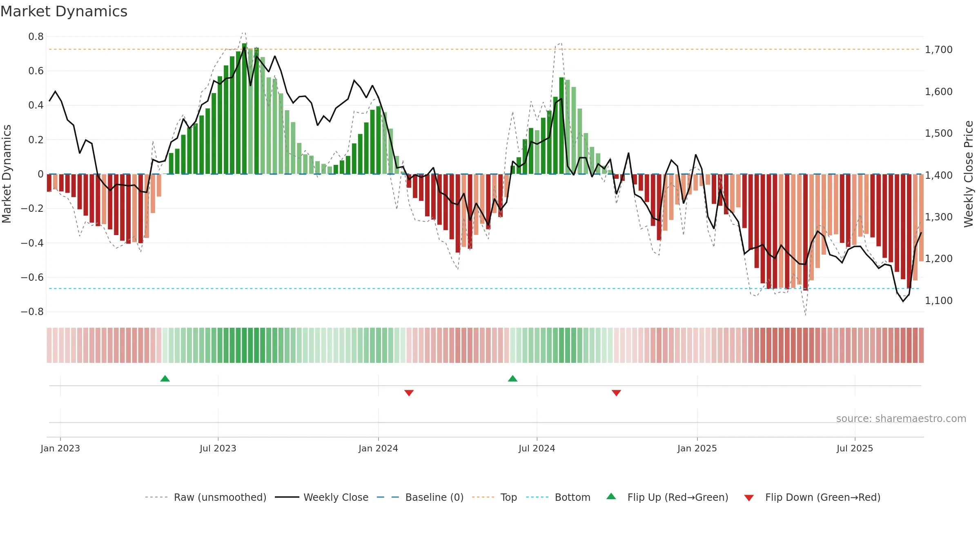Image resolution: width=980 pixels, height=551 pixels.
Task: Click the Jul 2024 axis label
Action: (537, 448)
